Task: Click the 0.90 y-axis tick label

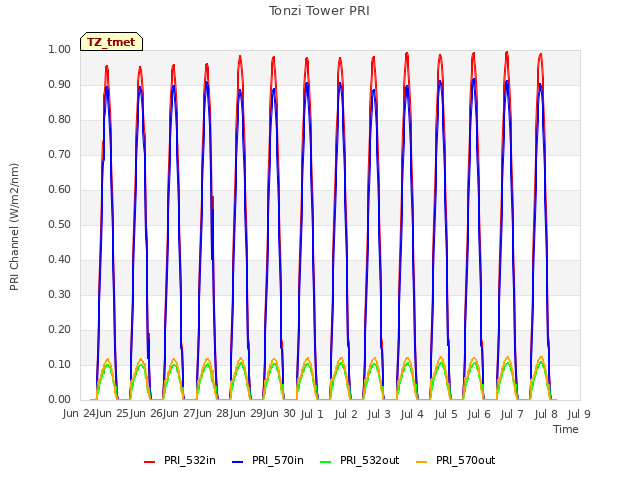Action: pyautogui.click(x=59, y=84)
